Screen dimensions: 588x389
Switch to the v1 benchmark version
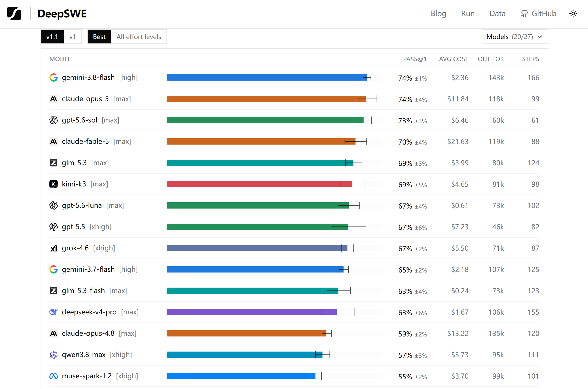[x=73, y=37]
